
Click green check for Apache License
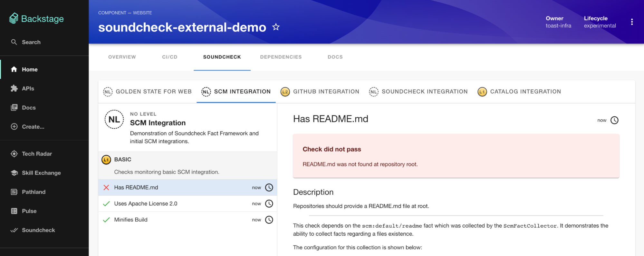click(x=106, y=204)
